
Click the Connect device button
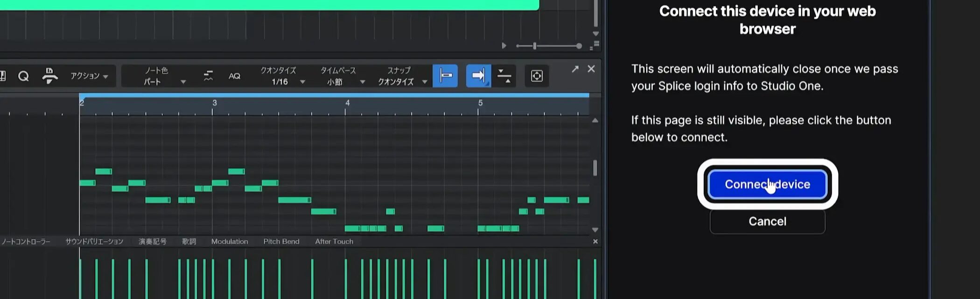pyautogui.click(x=767, y=184)
